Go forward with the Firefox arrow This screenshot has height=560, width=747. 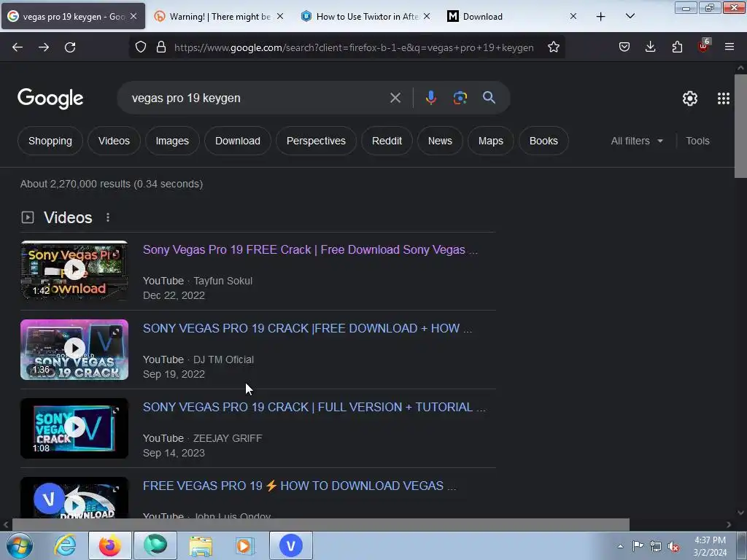44,47
